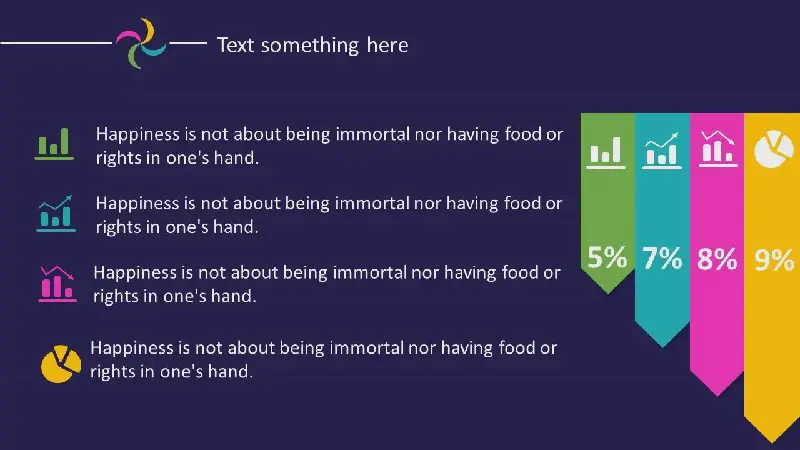The image size is (800, 450).
Task: Select the 5% label on green banner
Action: 607,258
